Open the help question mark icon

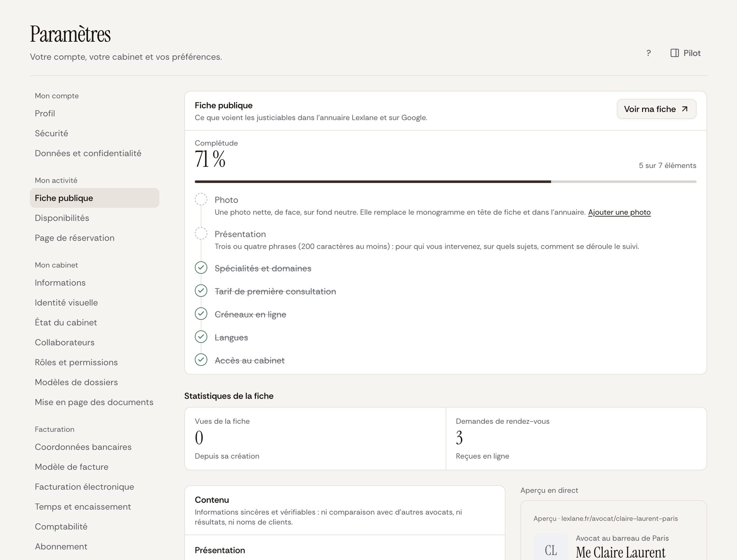click(x=649, y=53)
